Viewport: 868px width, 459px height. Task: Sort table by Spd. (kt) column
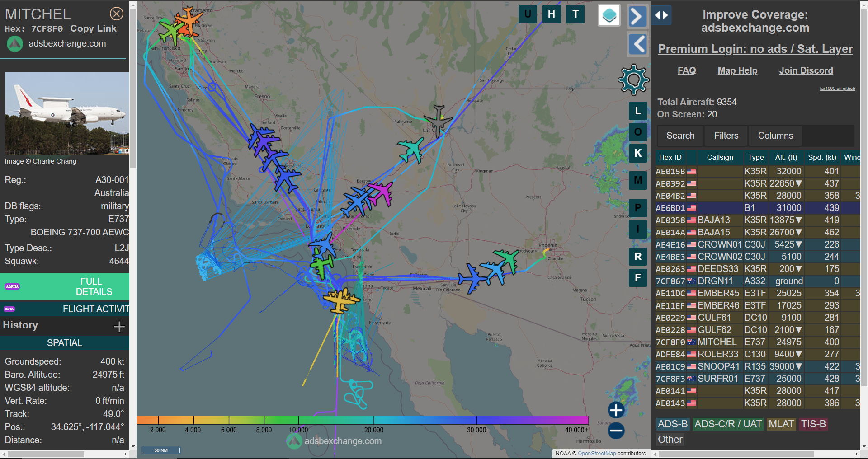pyautogui.click(x=822, y=157)
